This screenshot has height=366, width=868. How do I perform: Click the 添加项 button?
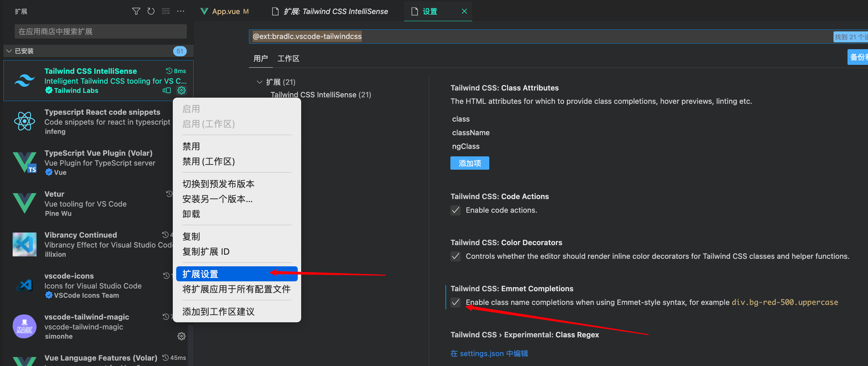pyautogui.click(x=470, y=163)
